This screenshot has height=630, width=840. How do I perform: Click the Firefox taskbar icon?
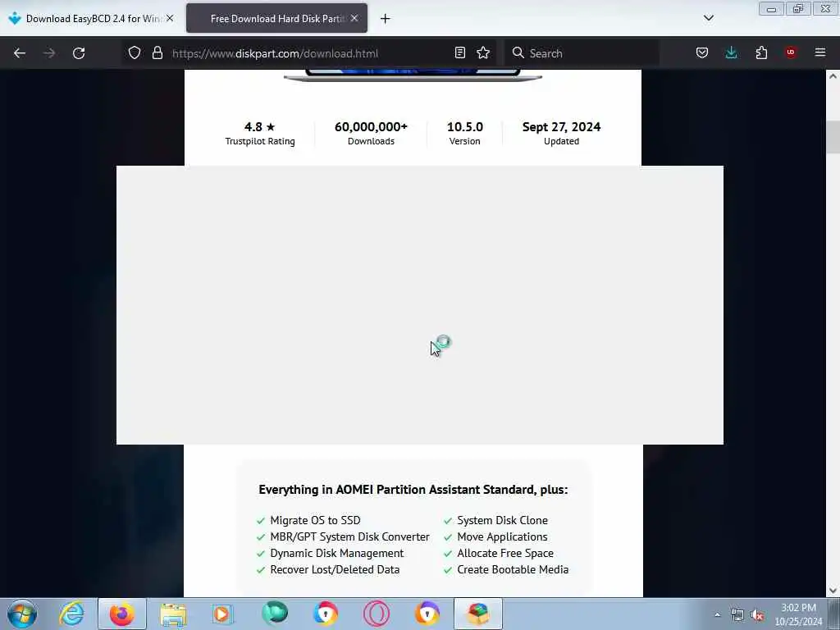tap(122, 614)
